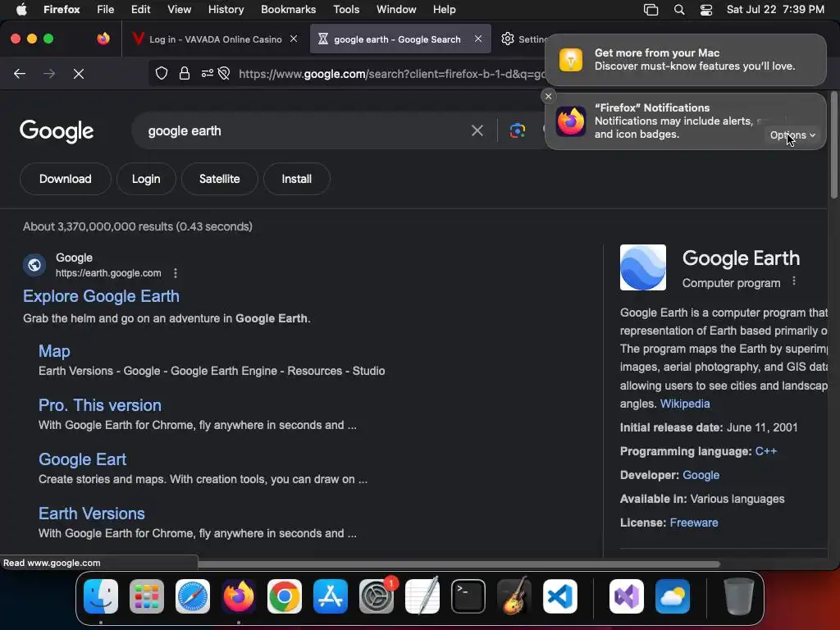Open the Get more from your Mac notification
The image size is (840, 630).
pyautogui.click(x=685, y=59)
